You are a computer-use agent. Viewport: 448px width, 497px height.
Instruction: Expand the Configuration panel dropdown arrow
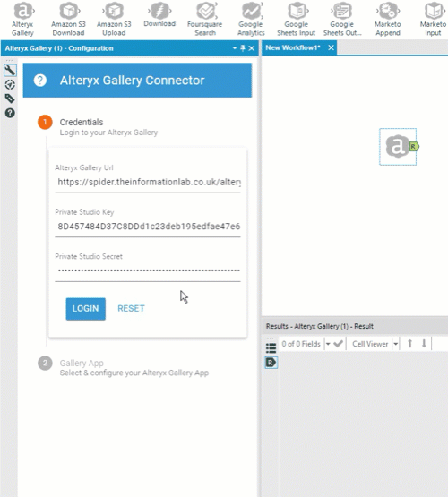tap(235, 48)
